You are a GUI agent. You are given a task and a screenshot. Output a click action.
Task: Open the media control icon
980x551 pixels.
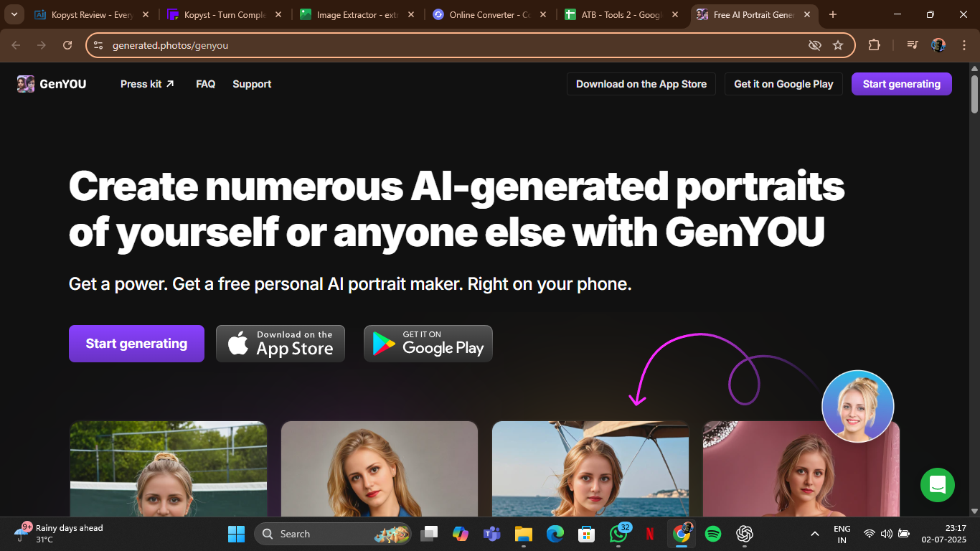point(913,45)
